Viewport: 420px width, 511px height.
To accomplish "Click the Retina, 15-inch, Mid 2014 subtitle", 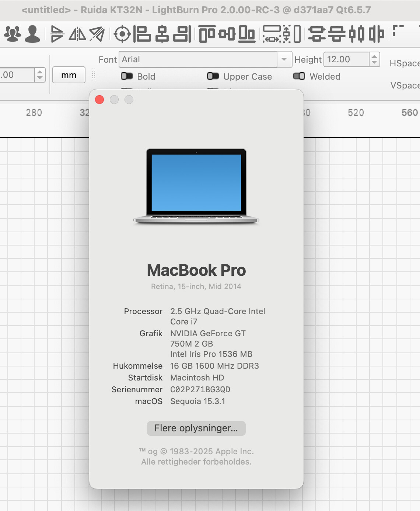I will tap(196, 286).
